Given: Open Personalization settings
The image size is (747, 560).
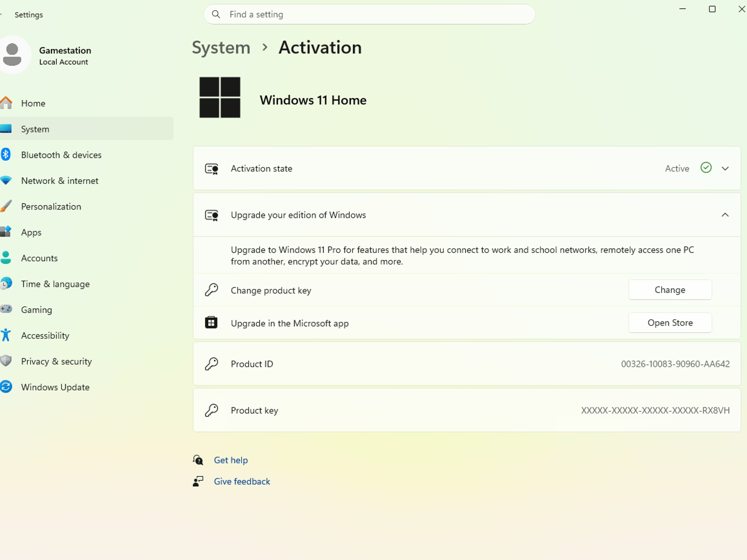Looking at the screenshot, I should (x=86, y=206).
